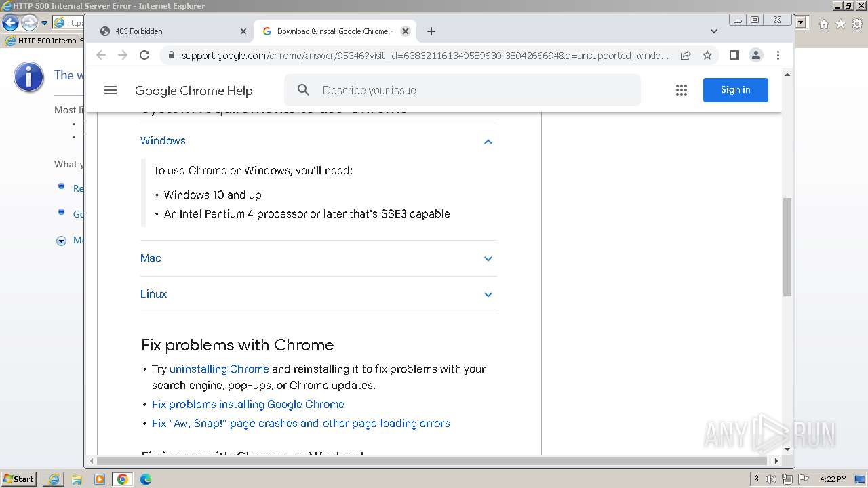Open the uninstalling Chrome link
Viewport: 868px width, 488px height.
(219, 369)
